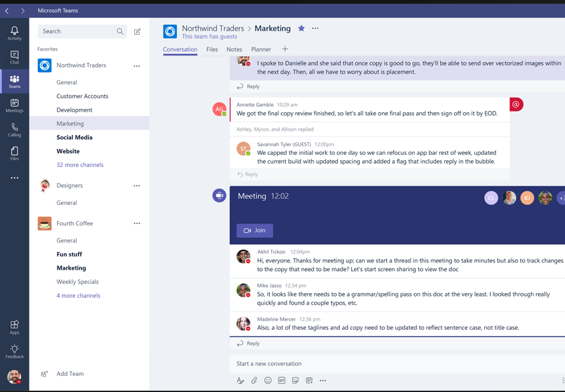Click the Start a new conversation box

tap(397, 364)
